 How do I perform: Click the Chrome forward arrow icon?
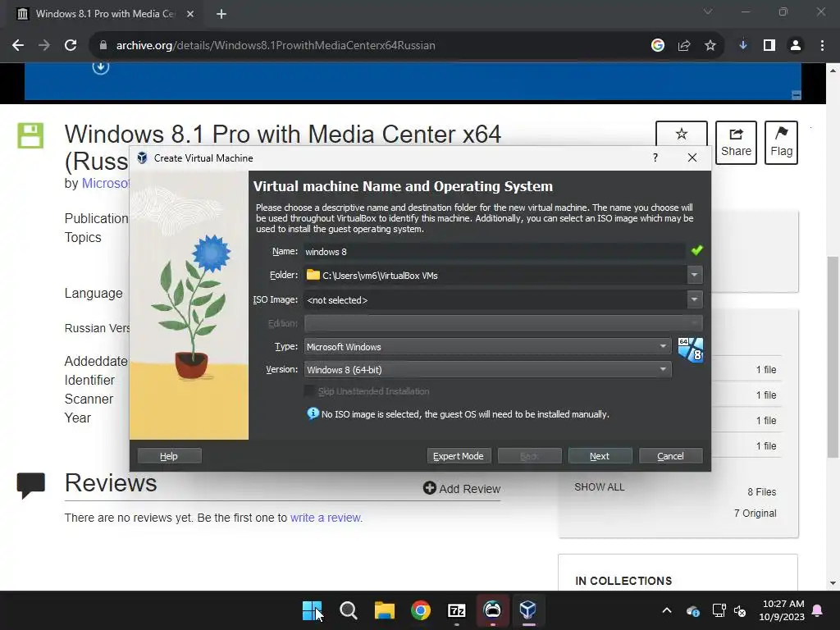pyautogui.click(x=44, y=46)
